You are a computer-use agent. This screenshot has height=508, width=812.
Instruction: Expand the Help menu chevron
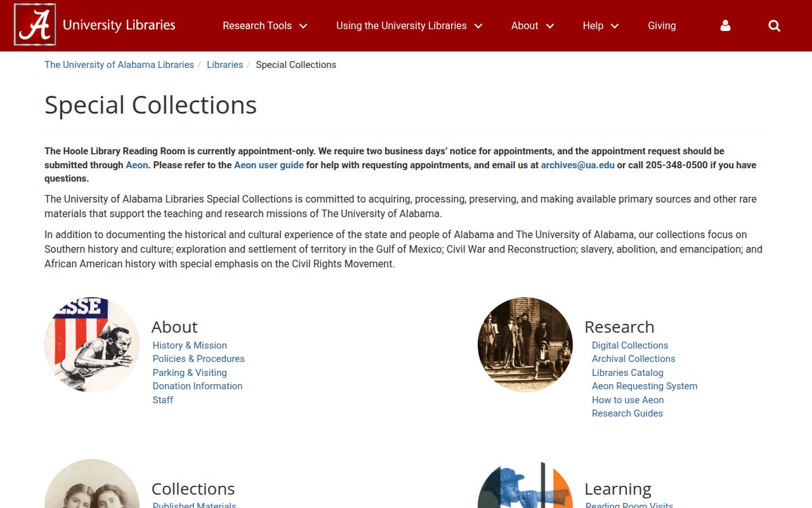(x=615, y=26)
